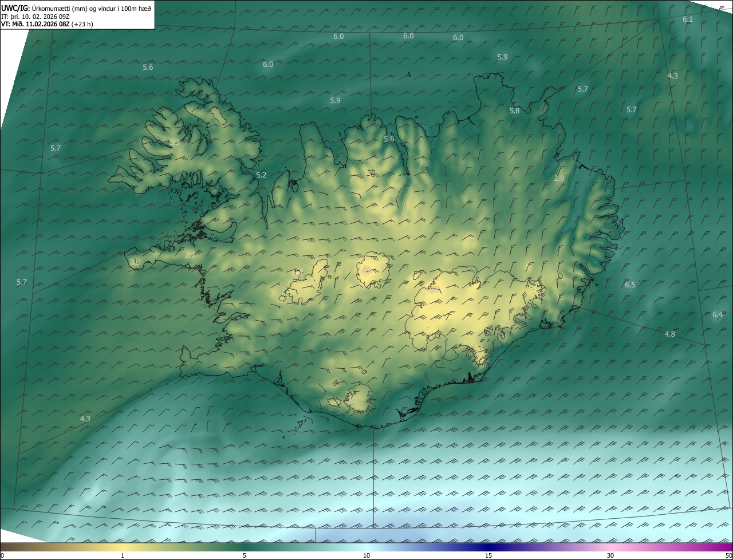This screenshot has width=733, height=560.
Task: Click the colour scale tick labelled 0
Action: (x=2, y=556)
